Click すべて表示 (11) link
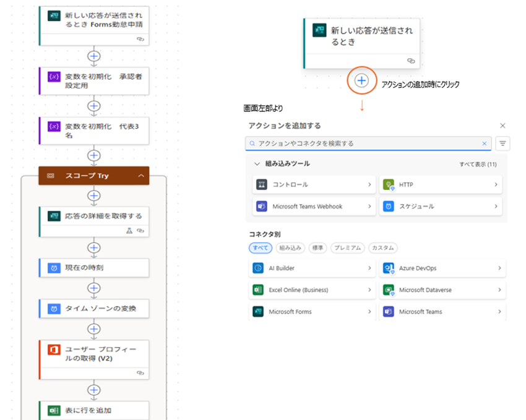Image resolution: width=526 pixels, height=420 pixels. 478,165
